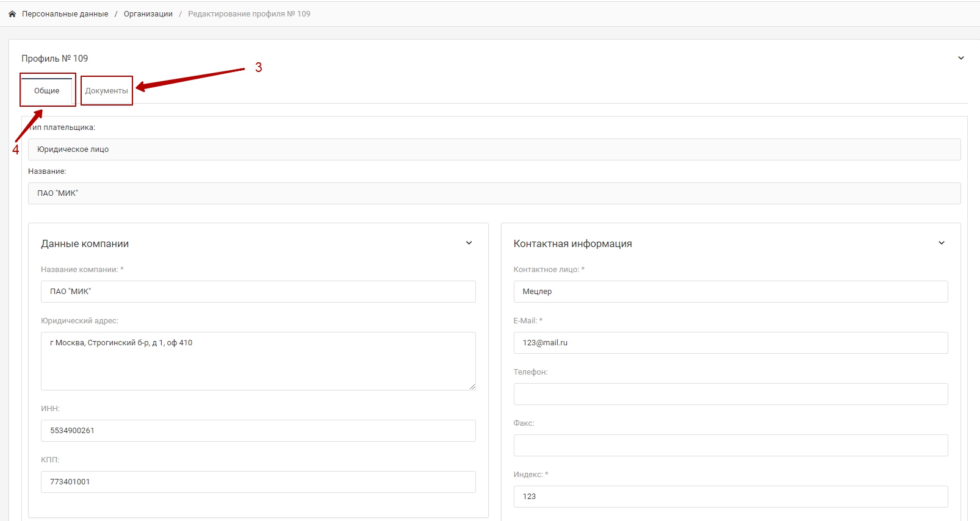Focus the Индекс input field
The height and width of the screenshot is (521, 980).
pyautogui.click(x=731, y=497)
